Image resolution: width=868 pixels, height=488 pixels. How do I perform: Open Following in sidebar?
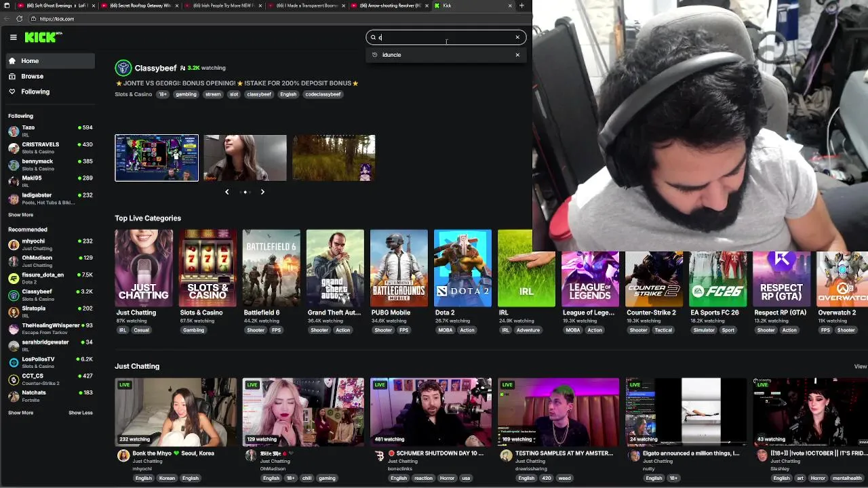pyautogui.click(x=51, y=91)
